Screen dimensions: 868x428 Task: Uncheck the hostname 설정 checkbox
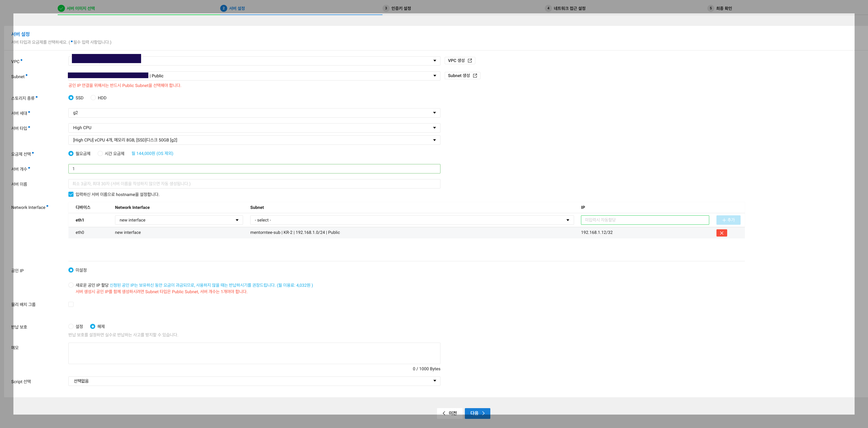pos(71,194)
